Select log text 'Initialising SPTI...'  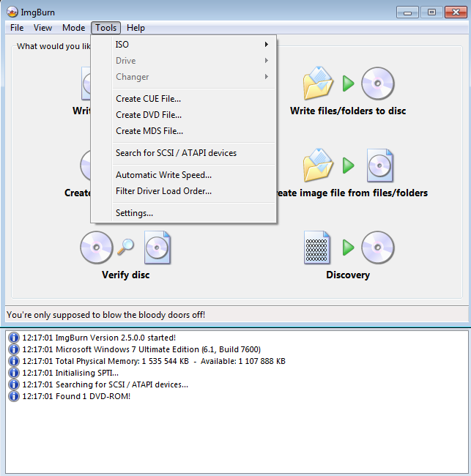[87, 373]
